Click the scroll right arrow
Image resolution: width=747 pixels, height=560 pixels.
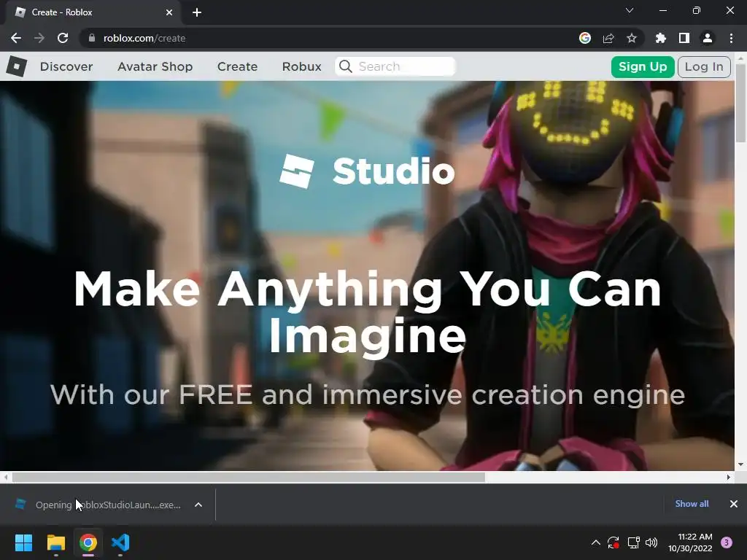[729, 477]
